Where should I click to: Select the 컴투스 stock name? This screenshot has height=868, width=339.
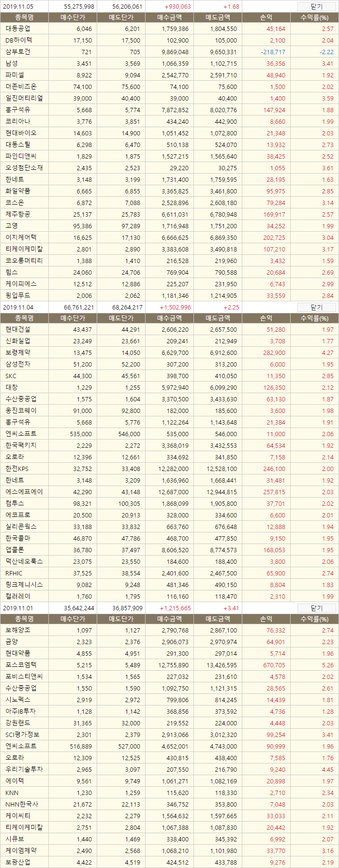point(15,504)
